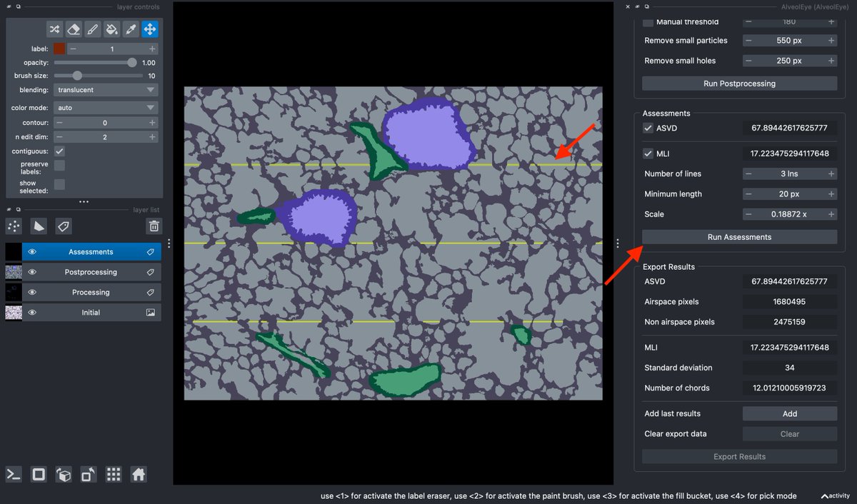This screenshot has width=857, height=504.
Task: Hide the Postprocessing layer
Action: pos(32,272)
